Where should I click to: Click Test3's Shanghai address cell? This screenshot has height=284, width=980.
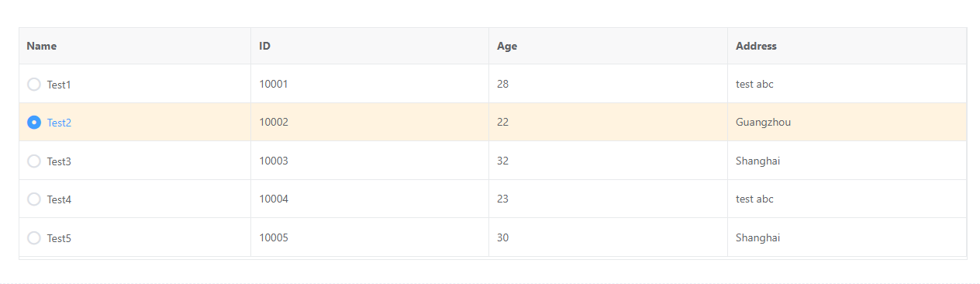(847, 161)
